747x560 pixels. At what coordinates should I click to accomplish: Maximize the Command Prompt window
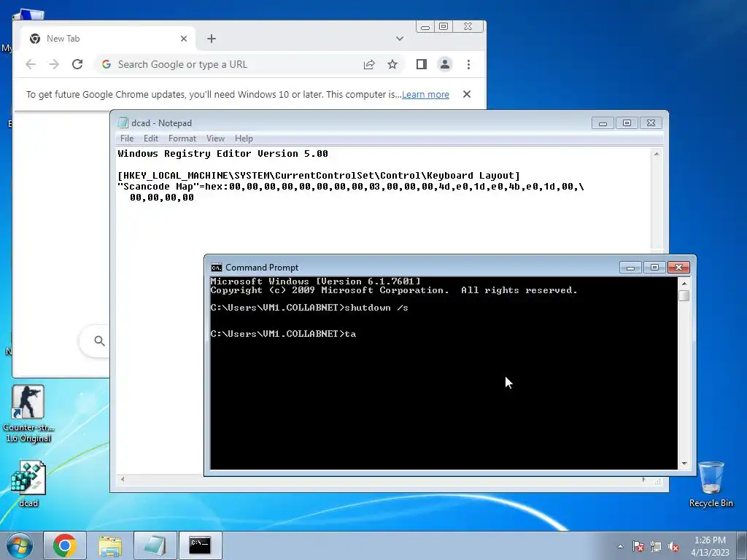coord(654,268)
